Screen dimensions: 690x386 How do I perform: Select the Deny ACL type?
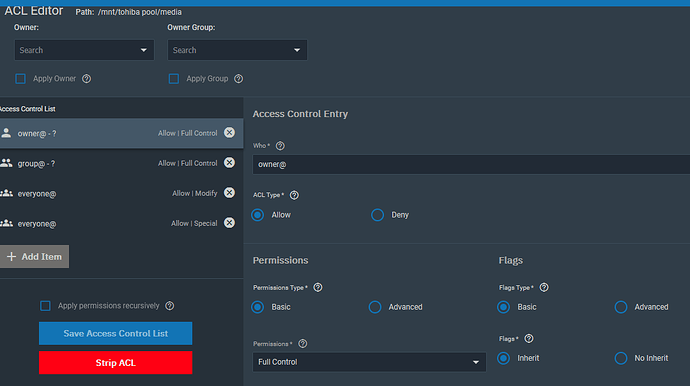(378, 215)
